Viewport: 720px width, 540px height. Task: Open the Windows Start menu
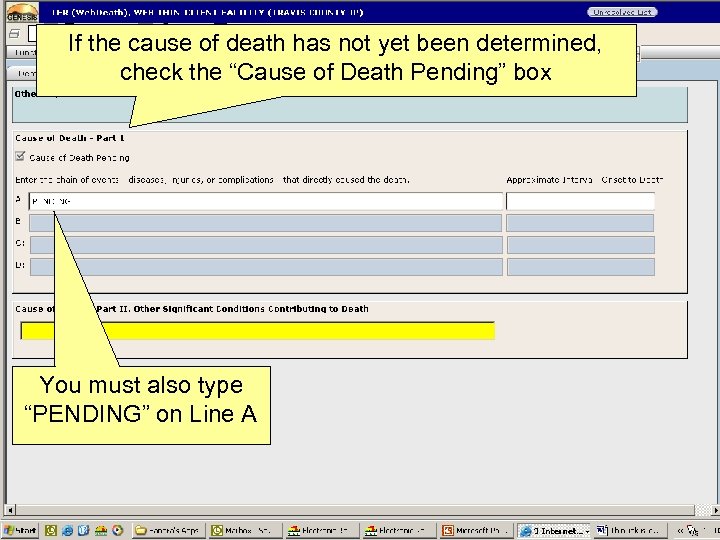[x=20, y=530]
